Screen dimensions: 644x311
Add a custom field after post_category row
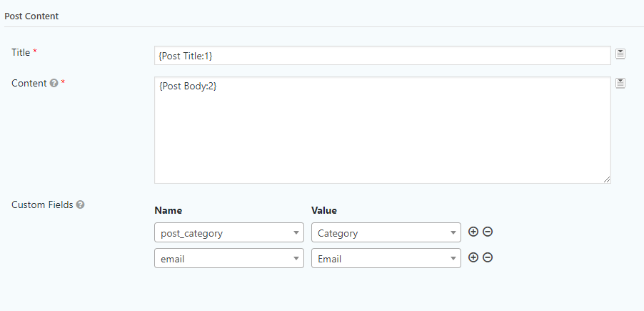pyautogui.click(x=473, y=232)
